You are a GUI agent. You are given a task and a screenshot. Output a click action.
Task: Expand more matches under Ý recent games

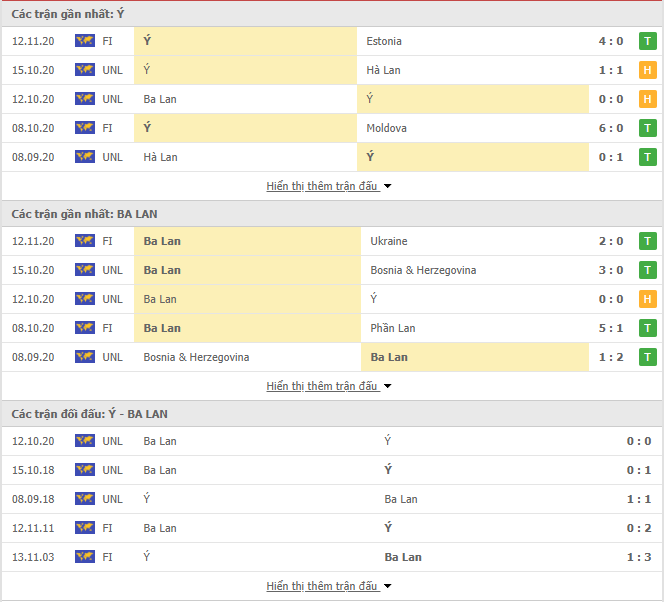(x=329, y=186)
